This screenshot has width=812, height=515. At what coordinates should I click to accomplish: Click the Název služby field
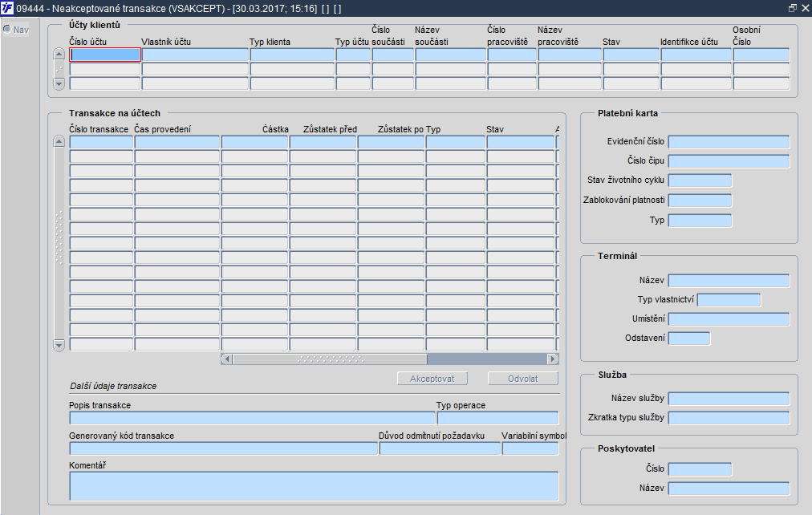tap(729, 399)
